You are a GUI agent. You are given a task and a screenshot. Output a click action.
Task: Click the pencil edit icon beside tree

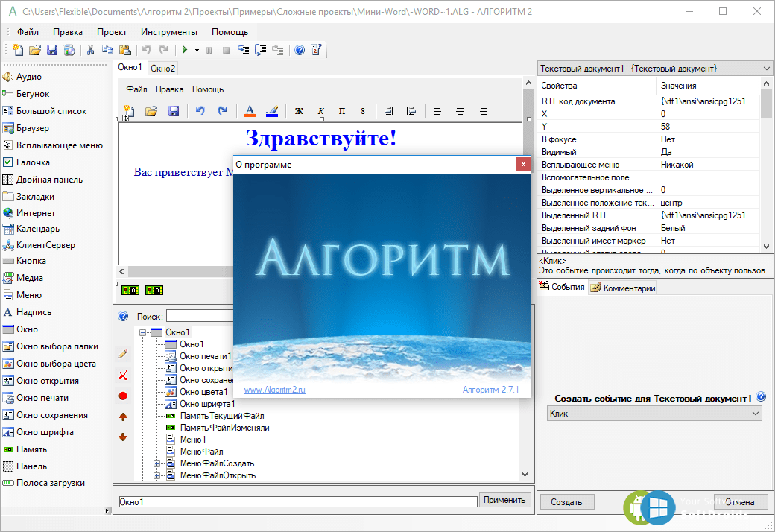pyautogui.click(x=123, y=354)
